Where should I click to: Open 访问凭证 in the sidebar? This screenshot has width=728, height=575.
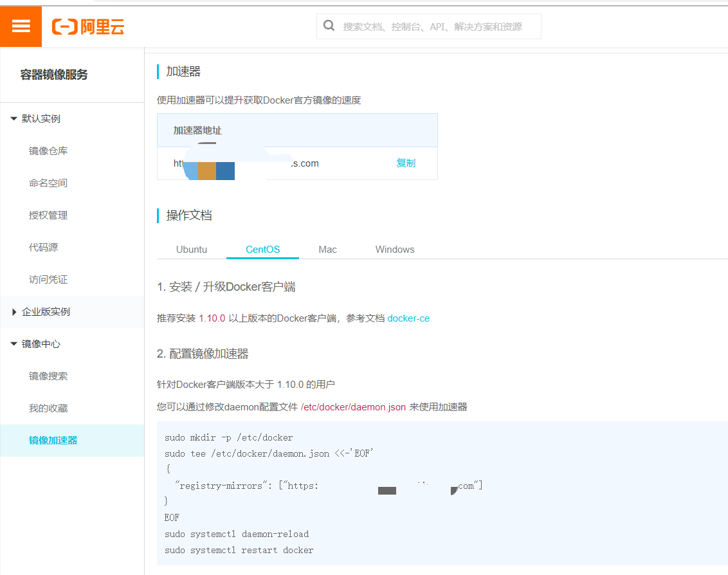pyautogui.click(x=48, y=279)
